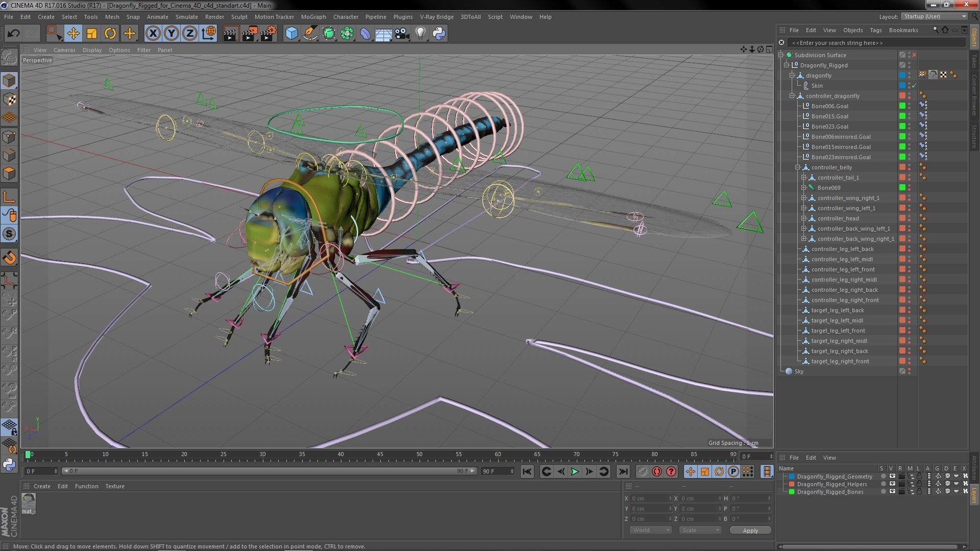Click Dragonfly_Rigged_Helpers orange color swatch
Screen dimensions: 980x551
point(792,484)
